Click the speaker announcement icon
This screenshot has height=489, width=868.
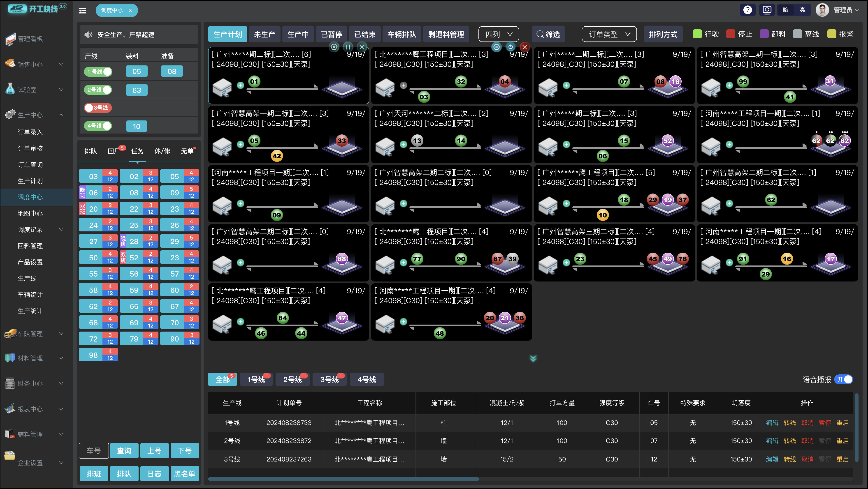pos(88,35)
